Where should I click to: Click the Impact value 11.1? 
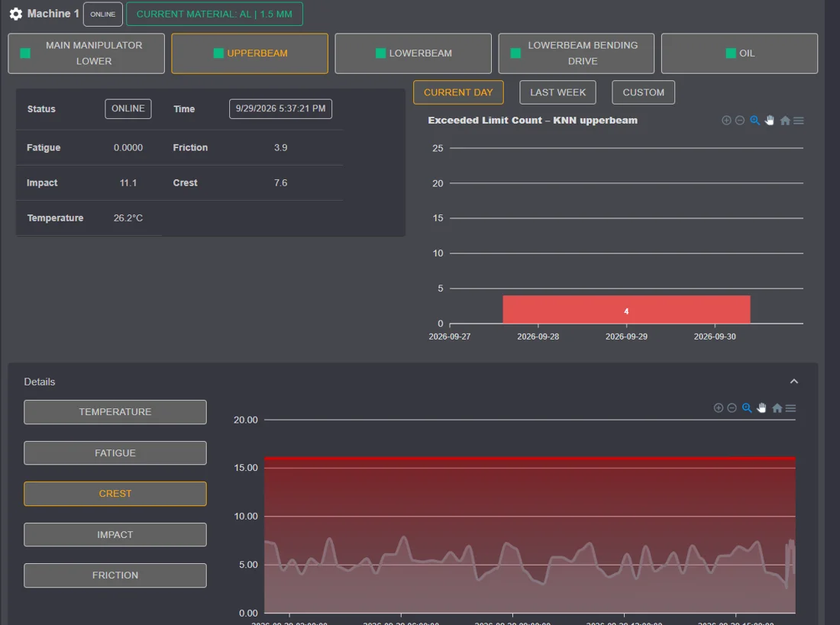[128, 183]
